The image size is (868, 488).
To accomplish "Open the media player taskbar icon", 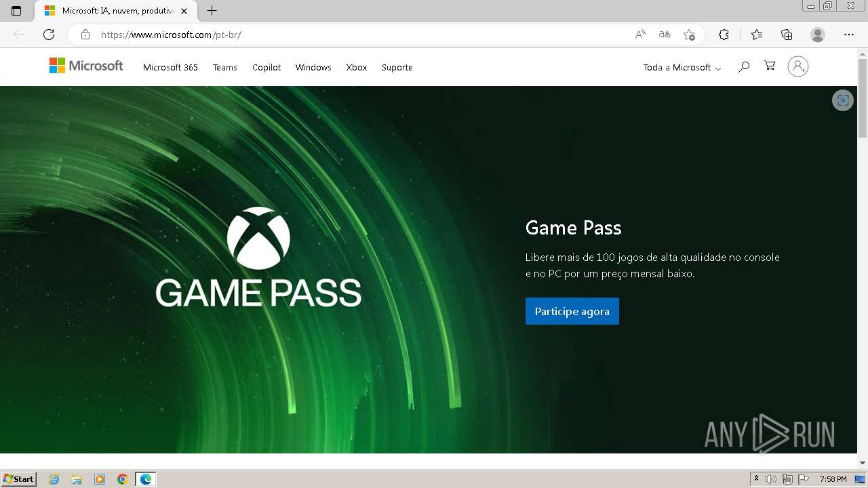I will tap(100, 479).
